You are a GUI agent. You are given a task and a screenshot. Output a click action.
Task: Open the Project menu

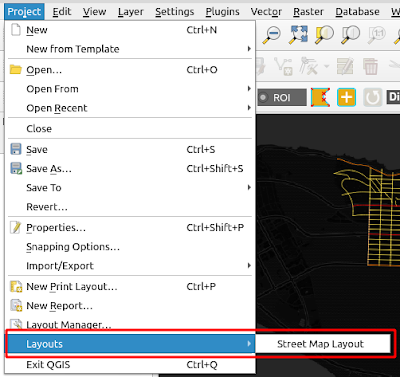coord(24,12)
